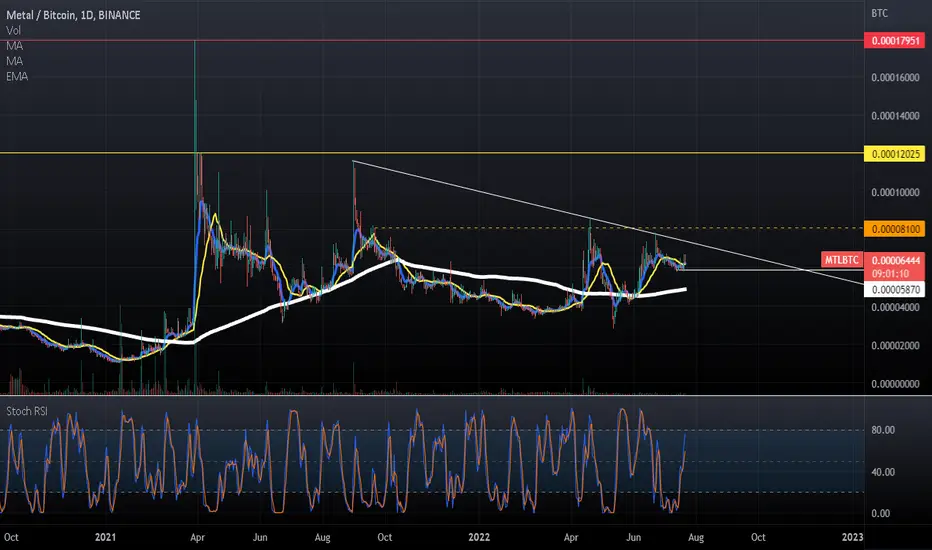
Task: Click the 09:01:10 countdown timer
Action: [890, 274]
